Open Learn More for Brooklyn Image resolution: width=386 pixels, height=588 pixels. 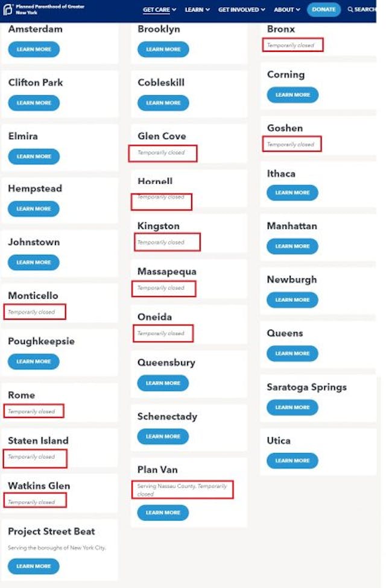(163, 49)
